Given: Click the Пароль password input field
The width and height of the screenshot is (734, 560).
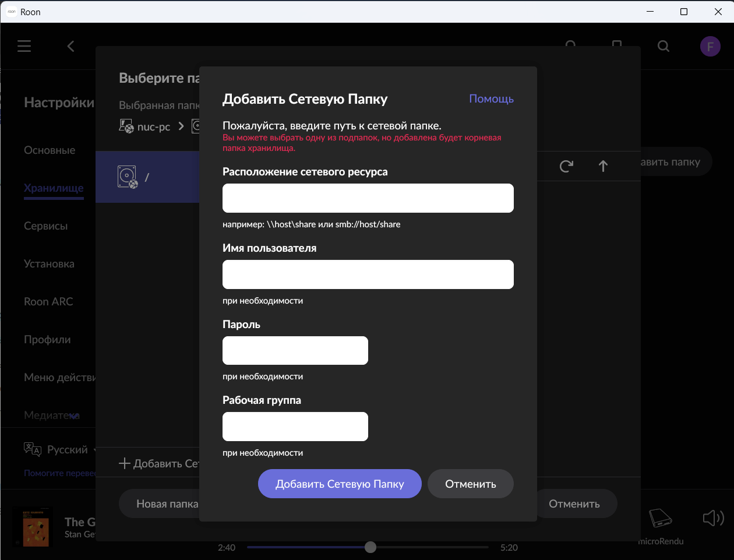Looking at the screenshot, I should [x=295, y=350].
